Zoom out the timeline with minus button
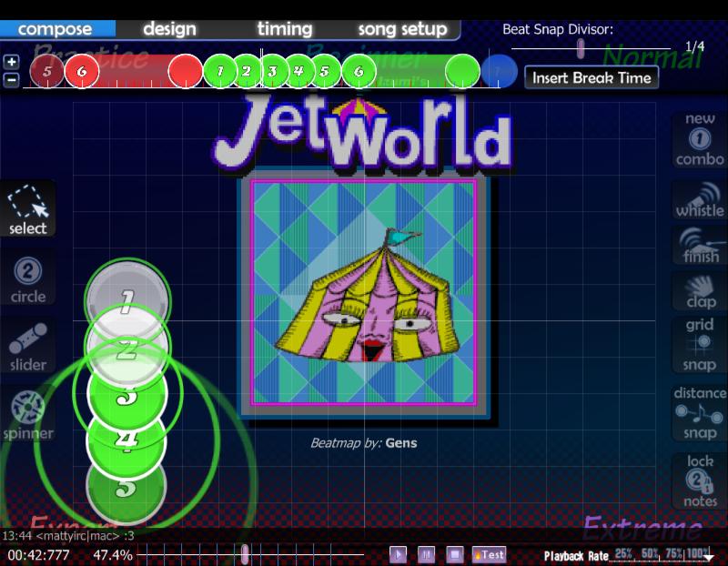This screenshot has height=566, width=728. [x=12, y=80]
